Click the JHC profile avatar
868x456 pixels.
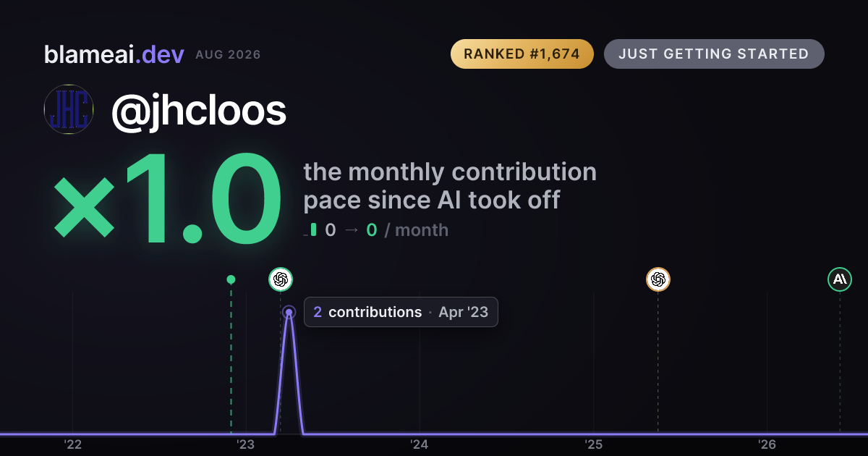point(69,109)
